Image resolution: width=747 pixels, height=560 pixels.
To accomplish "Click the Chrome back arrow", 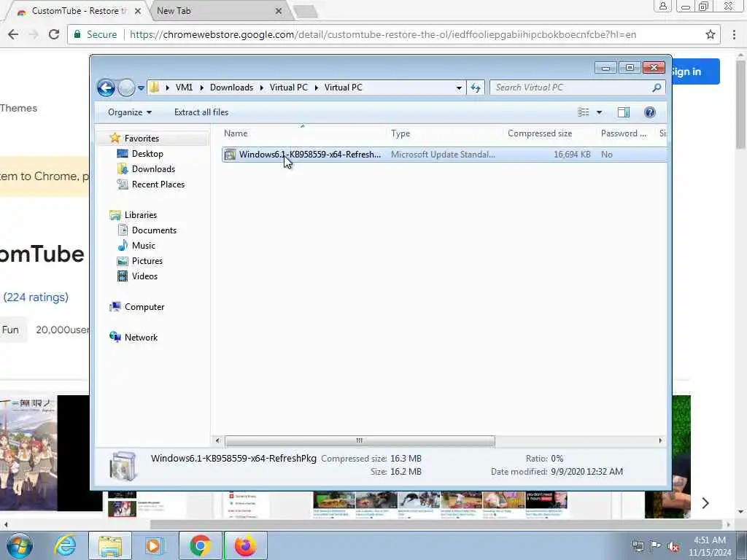I will click(13, 34).
